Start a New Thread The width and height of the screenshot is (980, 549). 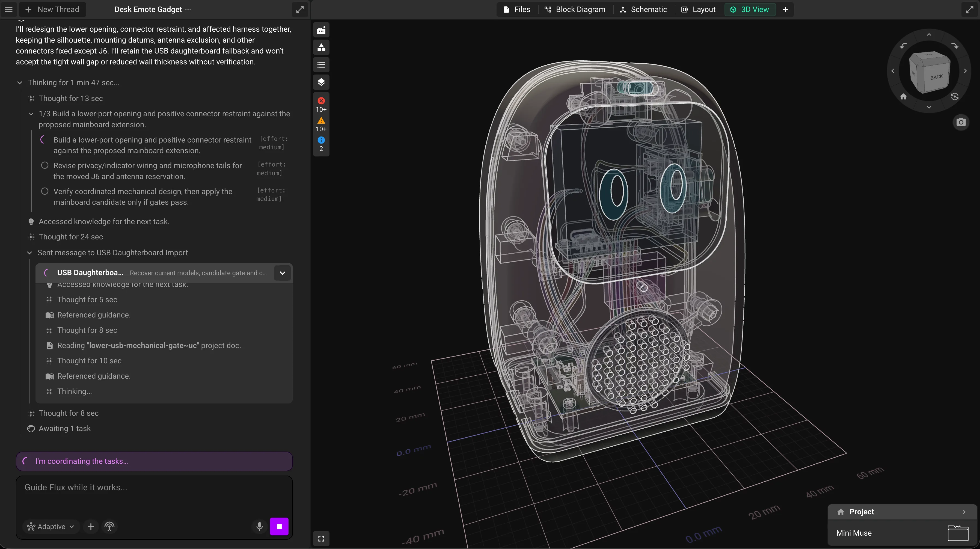click(52, 10)
